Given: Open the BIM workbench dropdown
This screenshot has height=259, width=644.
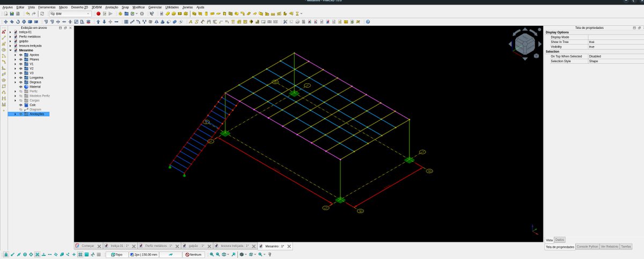Looking at the screenshot, I should coord(70,13).
